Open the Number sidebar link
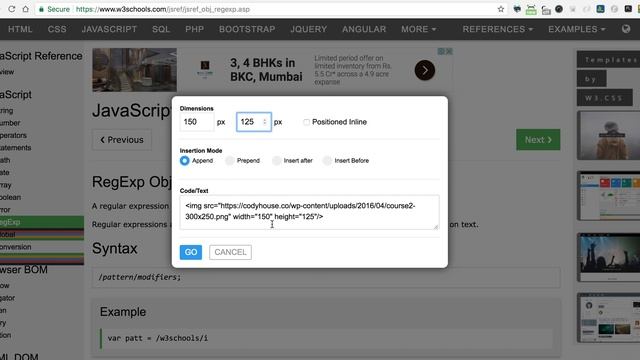The height and width of the screenshot is (360, 640). pos(10,123)
